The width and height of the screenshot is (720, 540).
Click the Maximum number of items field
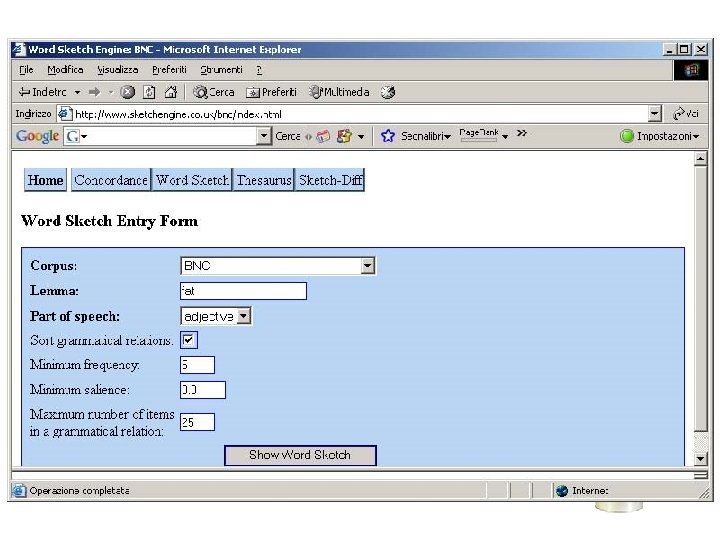click(x=197, y=422)
